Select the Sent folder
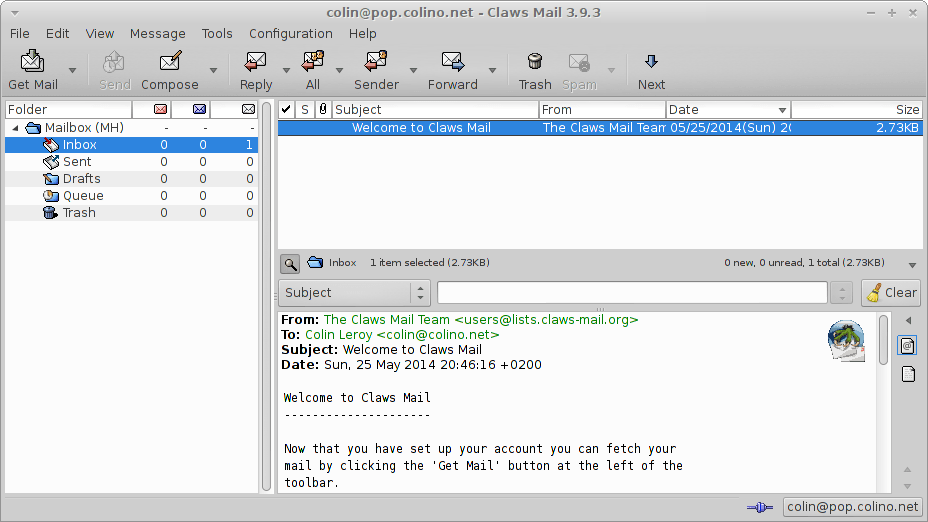The height and width of the screenshot is (522, 928). [x=131, y=162]
